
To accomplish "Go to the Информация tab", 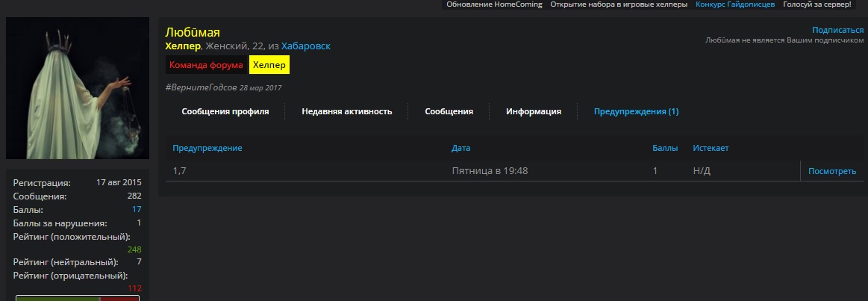I will click(x=533, y=111).
